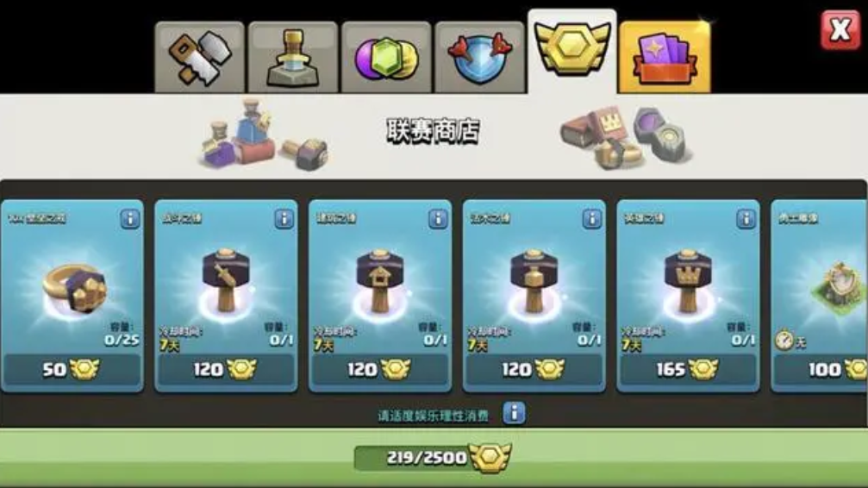Open the hammer and saw builder tab
This screenshot has width=868, height=488.
(200, 58)
